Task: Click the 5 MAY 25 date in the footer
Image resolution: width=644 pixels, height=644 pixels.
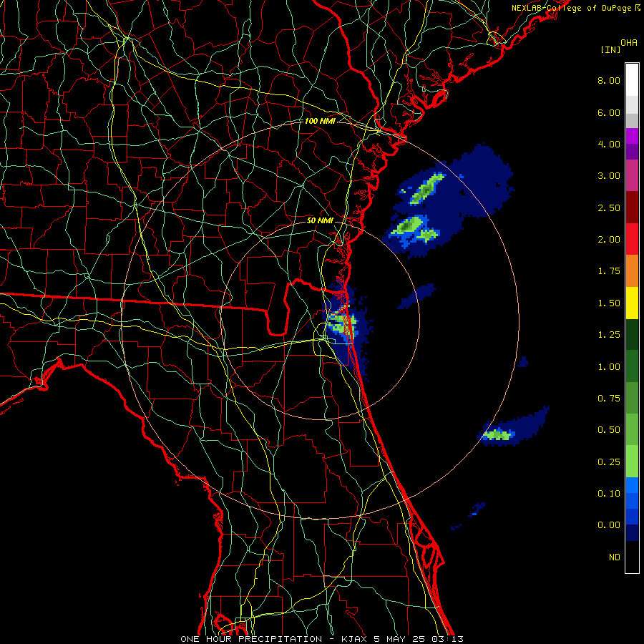Action: 399,639
